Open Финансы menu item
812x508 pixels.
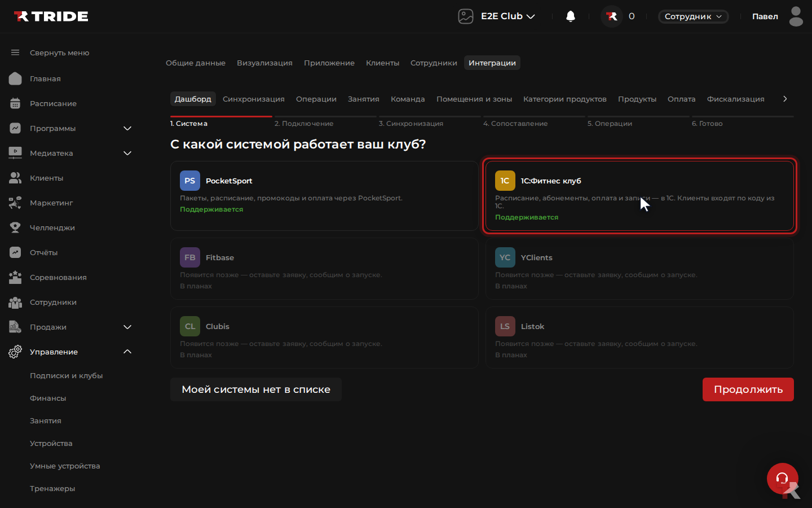pos(48,398)
